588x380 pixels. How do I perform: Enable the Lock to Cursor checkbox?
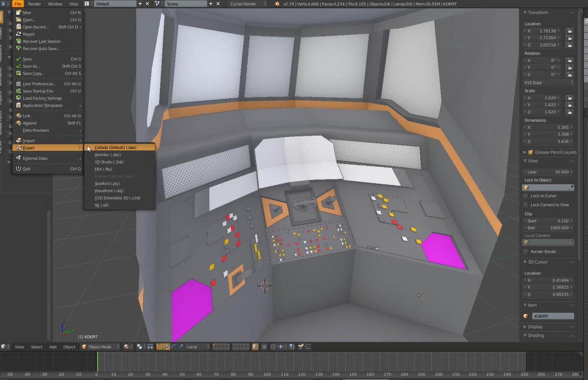526,196
